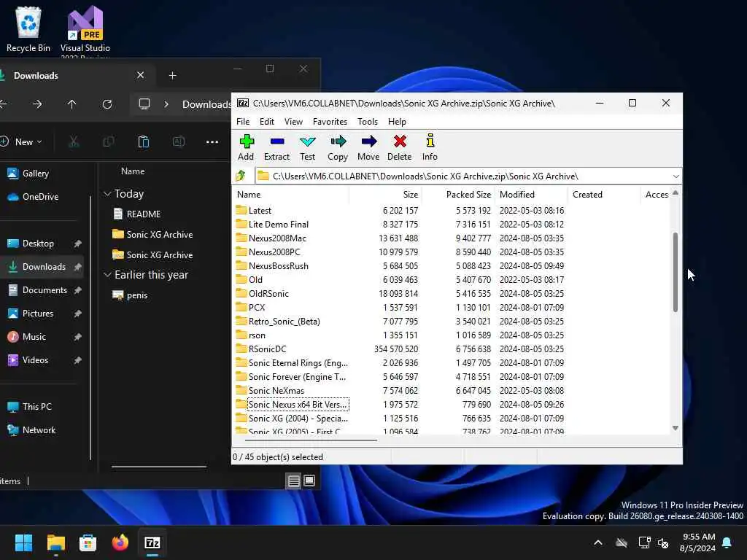The image size is (747, 560).
Task: Select the Nexus2008Mac folder
Action: [277, 238]
